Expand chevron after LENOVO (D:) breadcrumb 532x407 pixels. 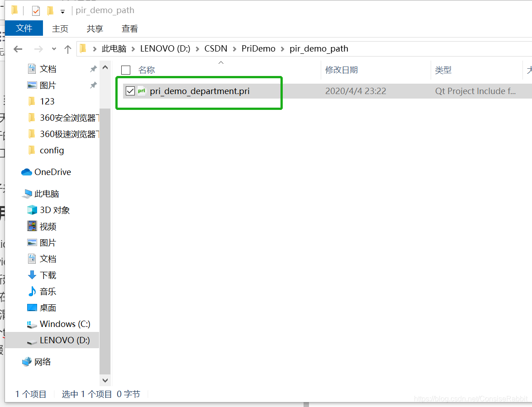coord(197,49)
